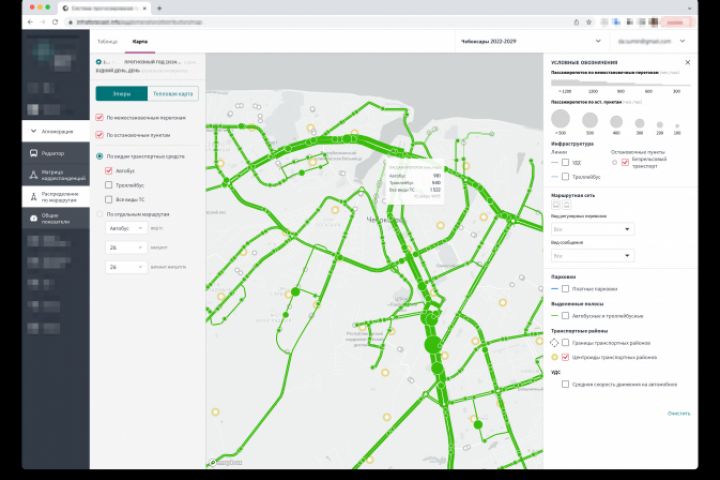Click the Очистить link in legend
The width and height of the screenshot is (720, 480).
tap(679, 413)
